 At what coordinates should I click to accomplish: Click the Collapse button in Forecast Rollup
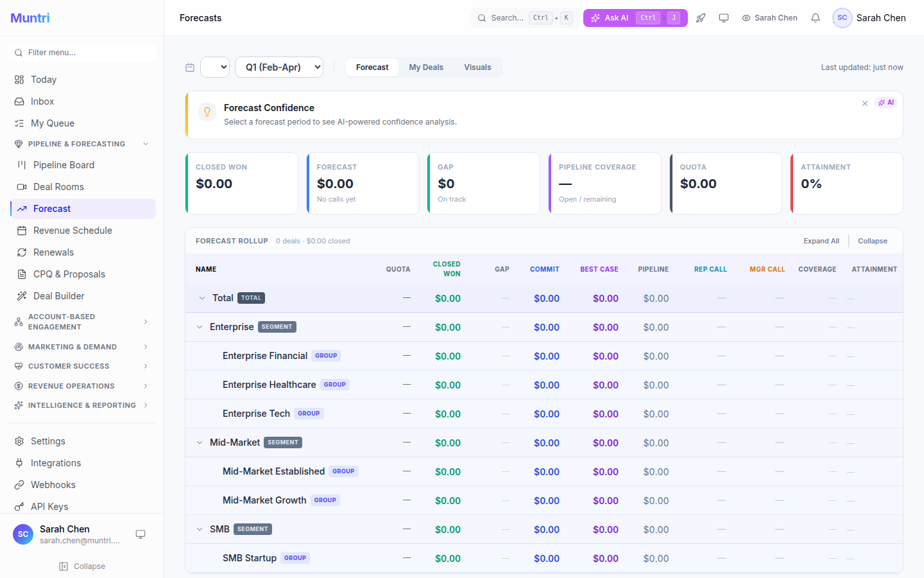coord(873,241)
